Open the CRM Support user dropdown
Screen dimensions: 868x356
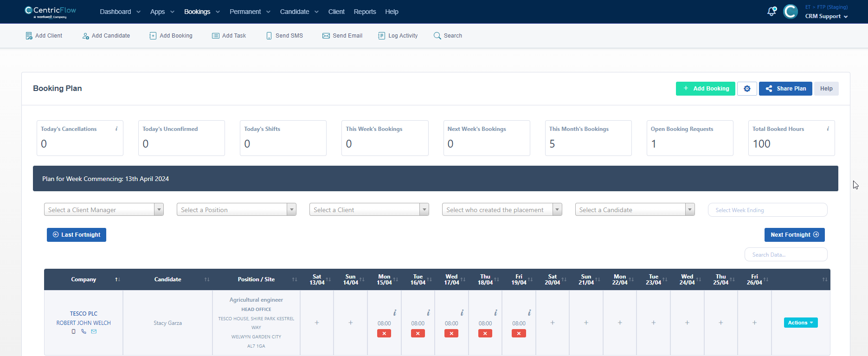point(827,16)
